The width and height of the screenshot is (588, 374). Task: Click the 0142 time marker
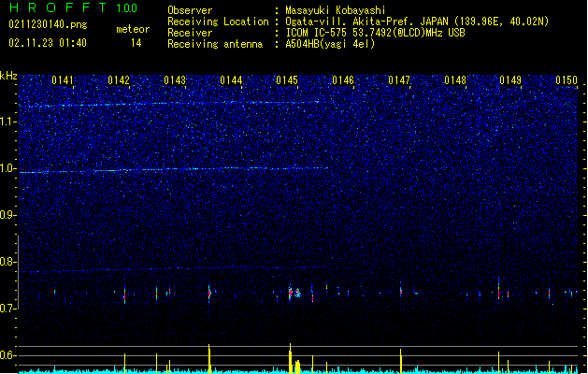point(119,80)
